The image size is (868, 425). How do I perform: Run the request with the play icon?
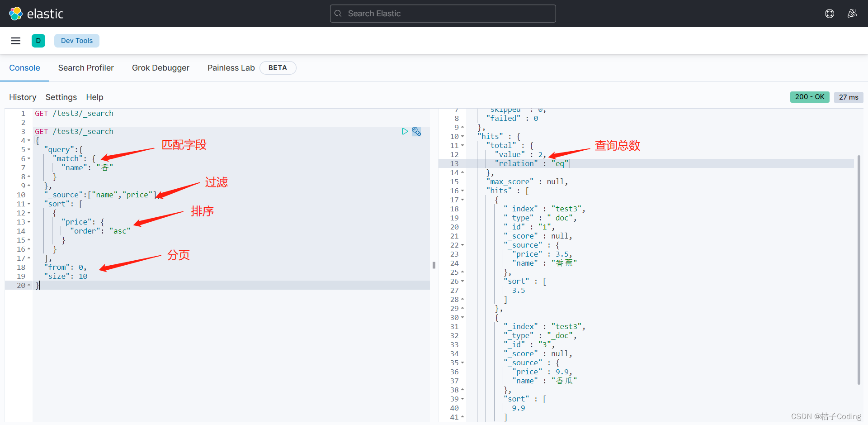[405, 131]
